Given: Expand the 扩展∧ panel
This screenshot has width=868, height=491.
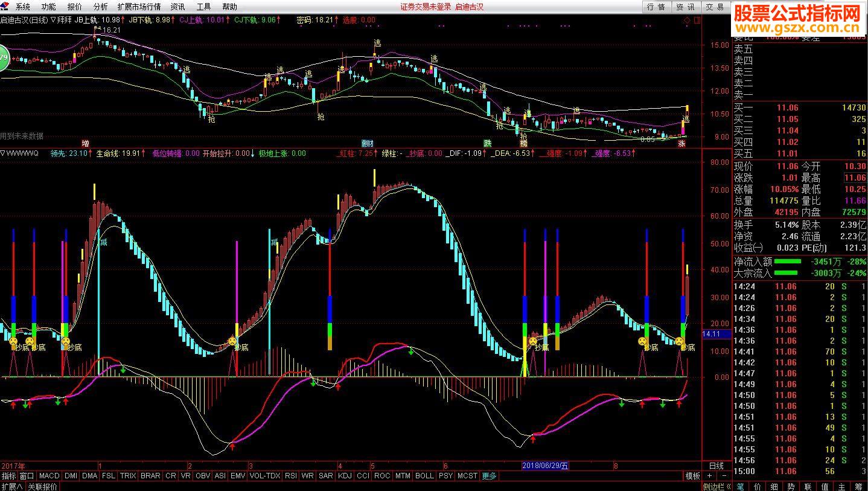Looking at the screenshot, I should (x=11, y=486).
